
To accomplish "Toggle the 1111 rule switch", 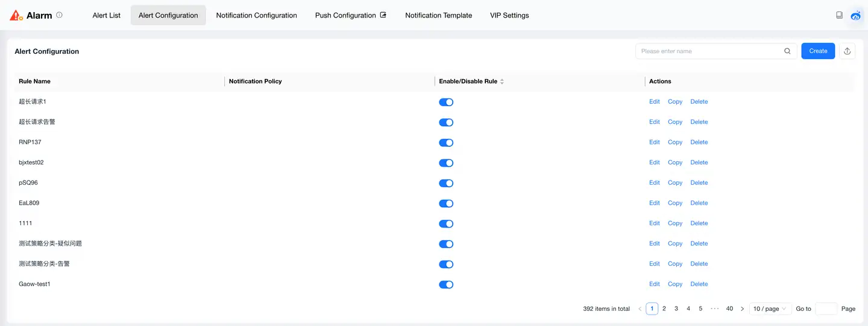I will click(446, 224).
